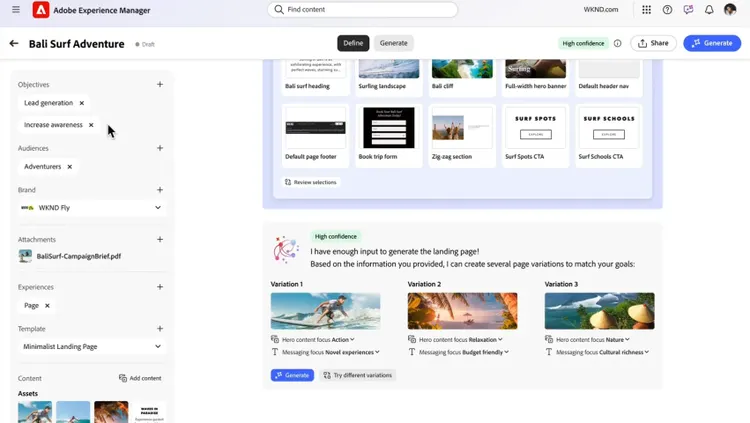Select the Bali surf heading card
Screen dimensions: 750x423
coord(315,77)
